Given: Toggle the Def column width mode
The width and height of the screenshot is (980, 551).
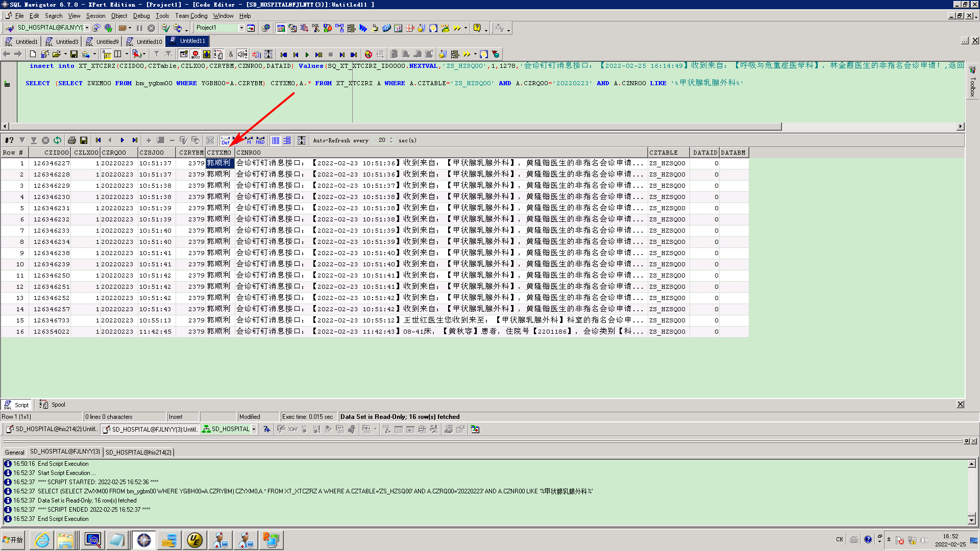Looking at the screenshot, I should [x=225, y=140].
